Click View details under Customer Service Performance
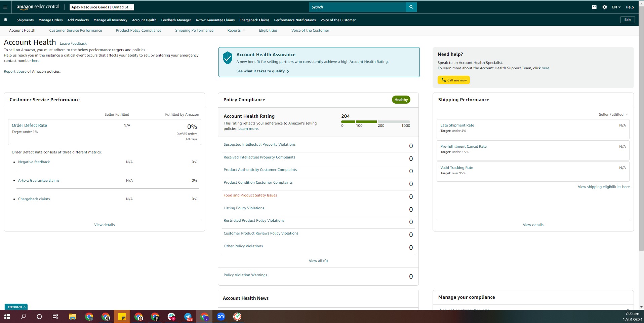Screen dimensions: 644x323 (x=105, y=225)
